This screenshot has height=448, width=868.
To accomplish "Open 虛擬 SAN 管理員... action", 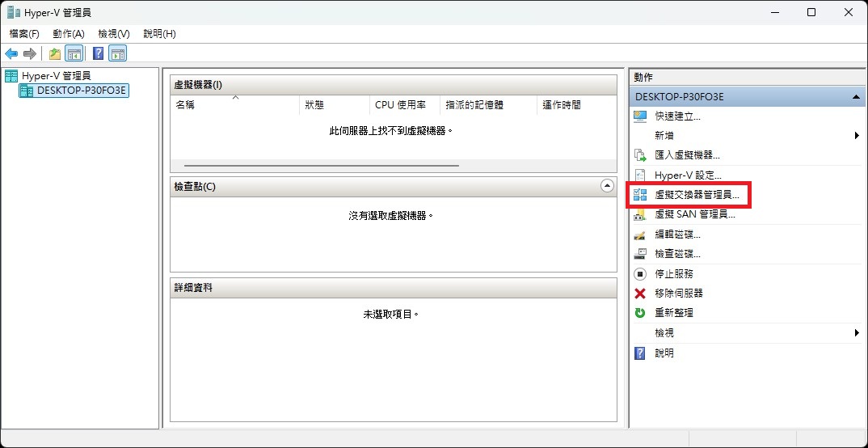I will (x=695, y=215).
